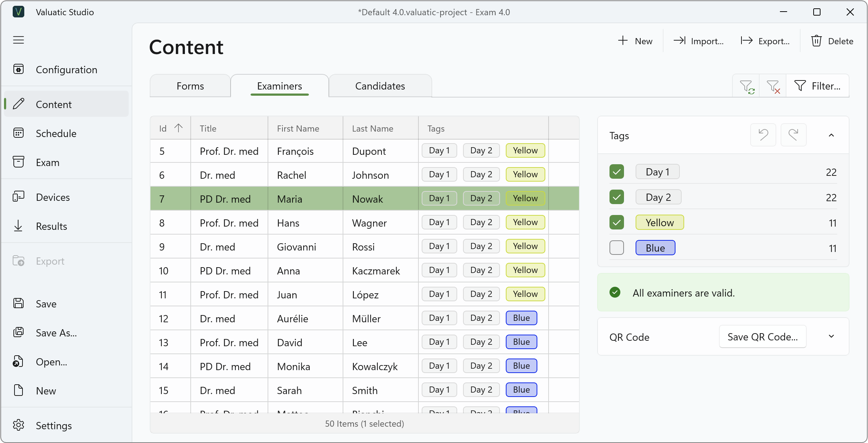The height and width of the screenshot is (443, 868).
Task: Collapse the Tags panel chevron
Action: 831,135
